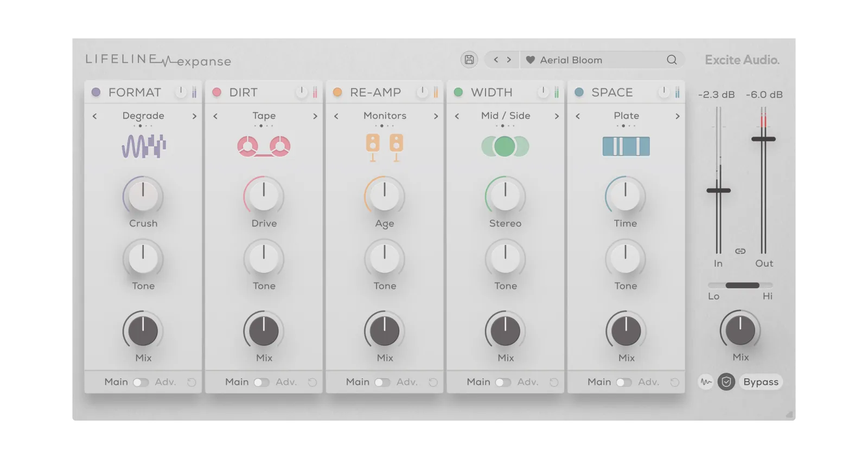Select previous WIDTH mode before Mid / Side

click(457, 116)
